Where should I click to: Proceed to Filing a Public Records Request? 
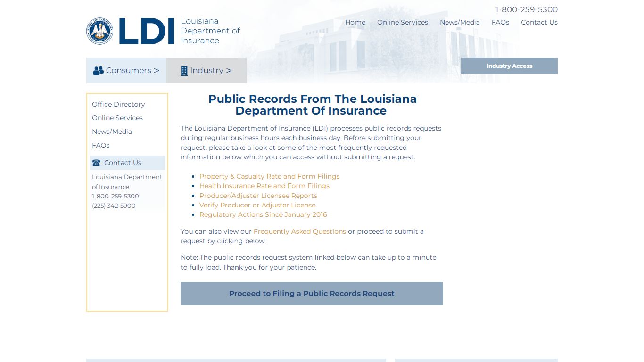(x=312, y=294)
